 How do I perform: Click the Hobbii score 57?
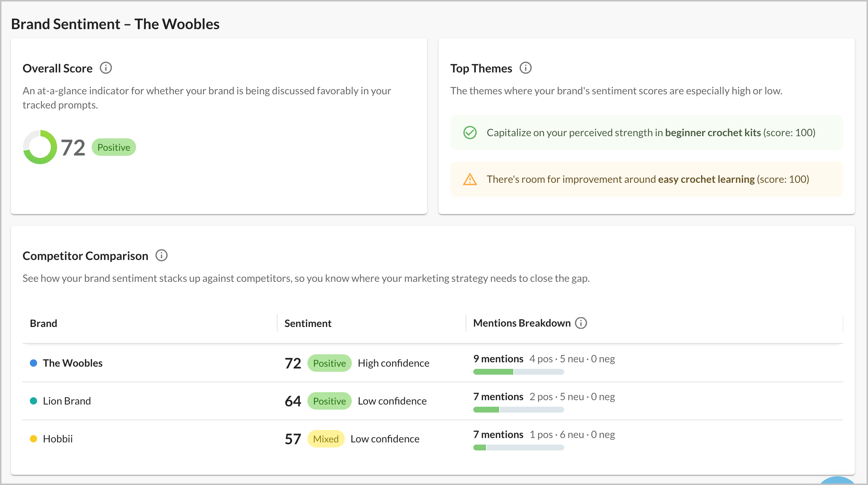coord(293,439)
